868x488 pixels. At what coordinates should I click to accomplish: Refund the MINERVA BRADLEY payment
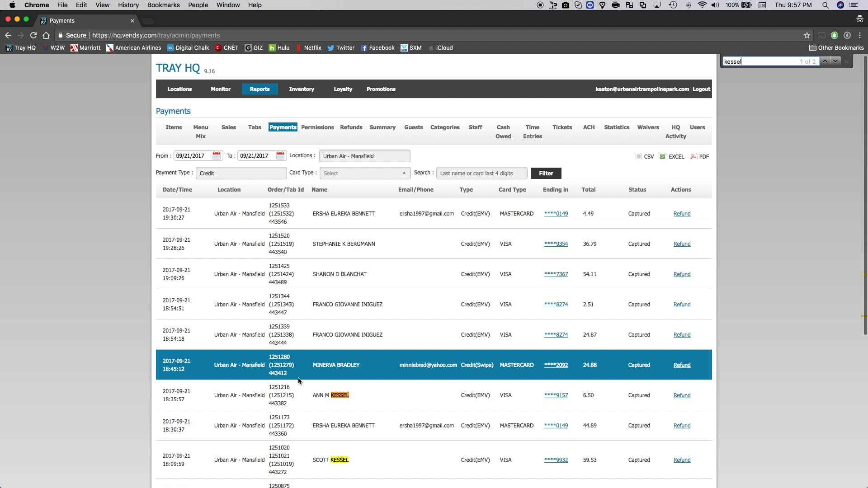[x=681, y=365]
